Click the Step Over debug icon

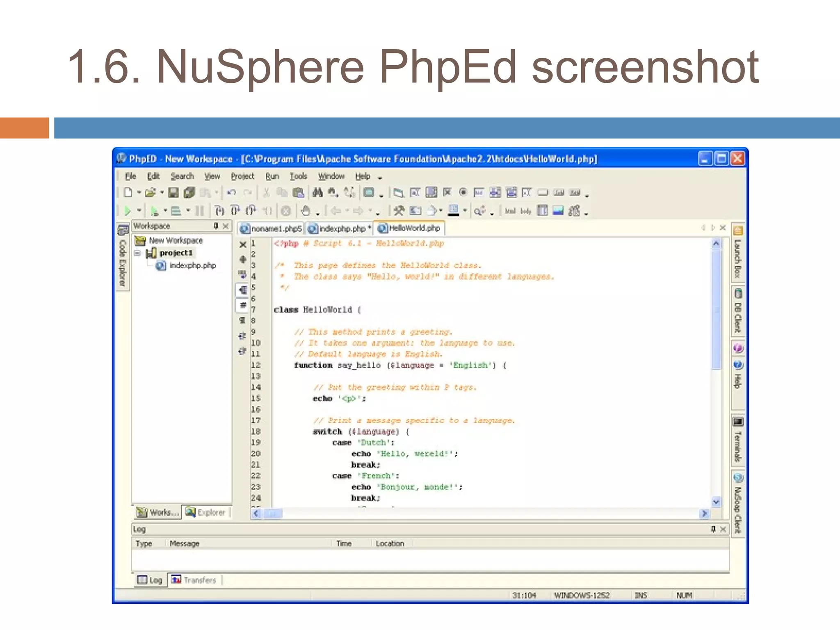tap(235, 211)
